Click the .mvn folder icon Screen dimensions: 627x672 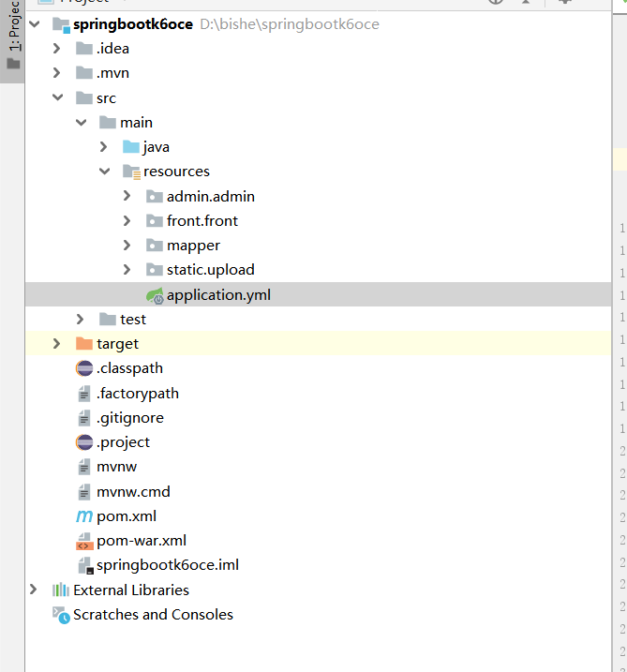click(84, 73)
